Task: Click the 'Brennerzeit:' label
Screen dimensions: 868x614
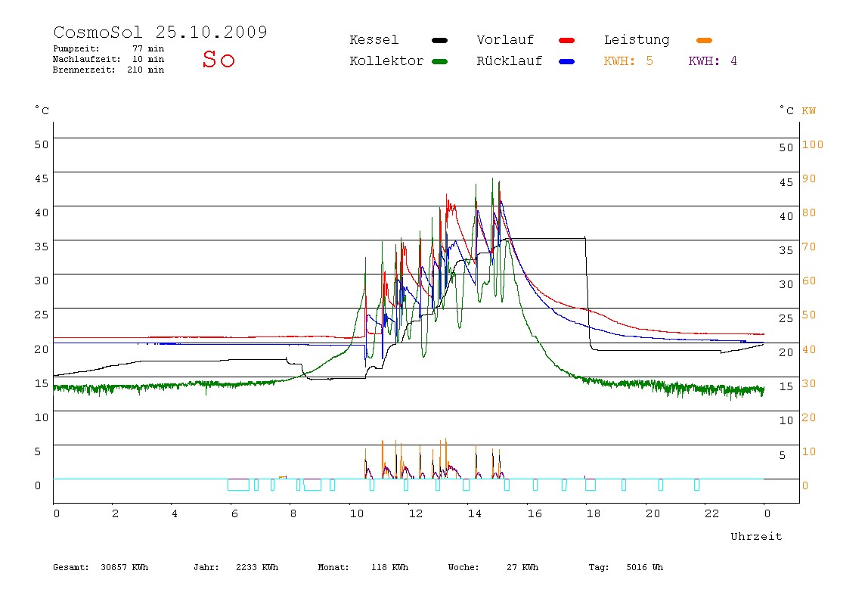Action: coord(84,70)
